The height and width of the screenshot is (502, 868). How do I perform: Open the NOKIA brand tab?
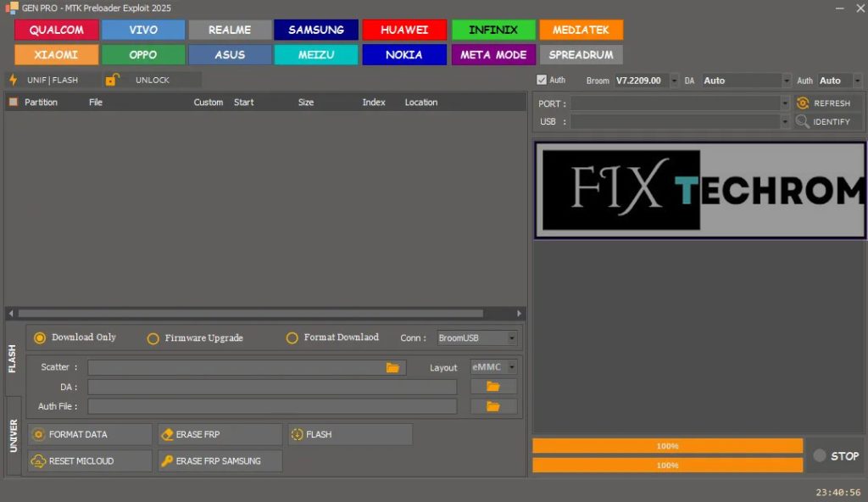click(404, 55)
